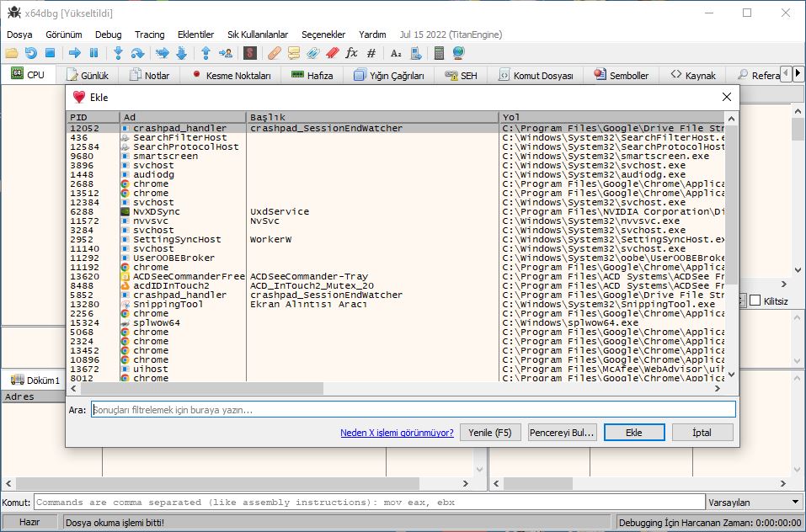806x532 pixels.
Task: Switch to the Kesme Noktaları tab
Action: pyautogui.click(x=232, y=76)
